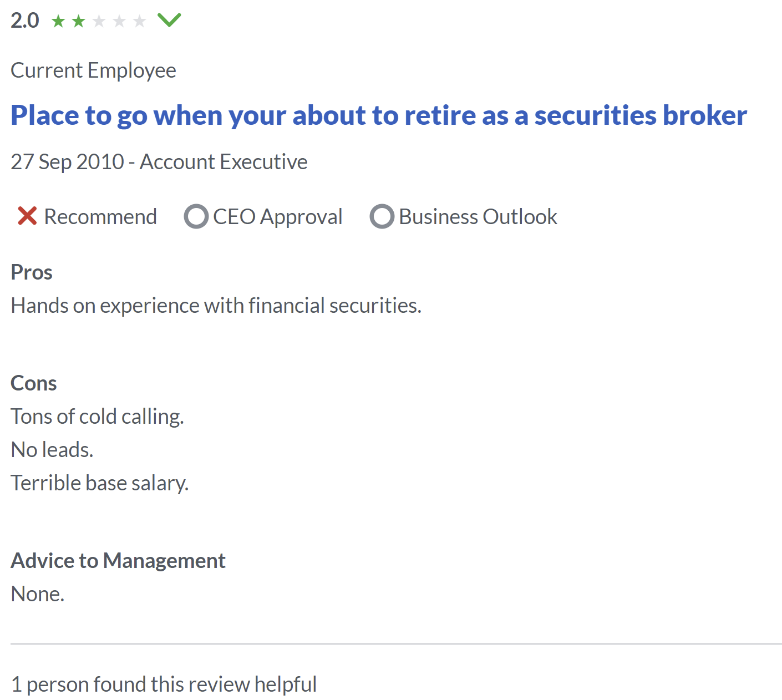
Task: Click the 2.0 overall rating number
Action: pyautogui.click(x=25, y=21)
